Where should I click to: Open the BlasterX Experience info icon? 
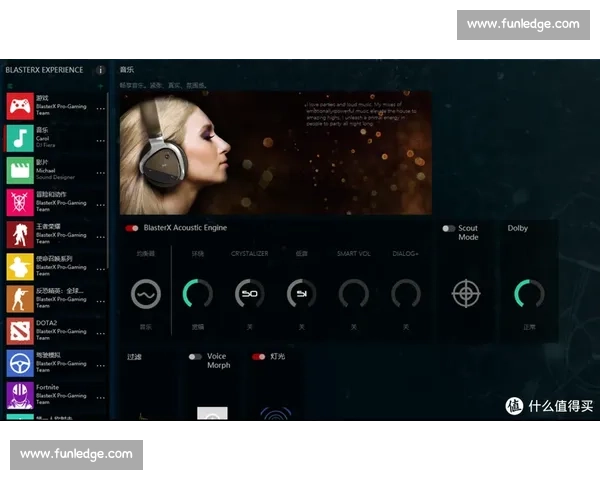click(x=100, y=70)
